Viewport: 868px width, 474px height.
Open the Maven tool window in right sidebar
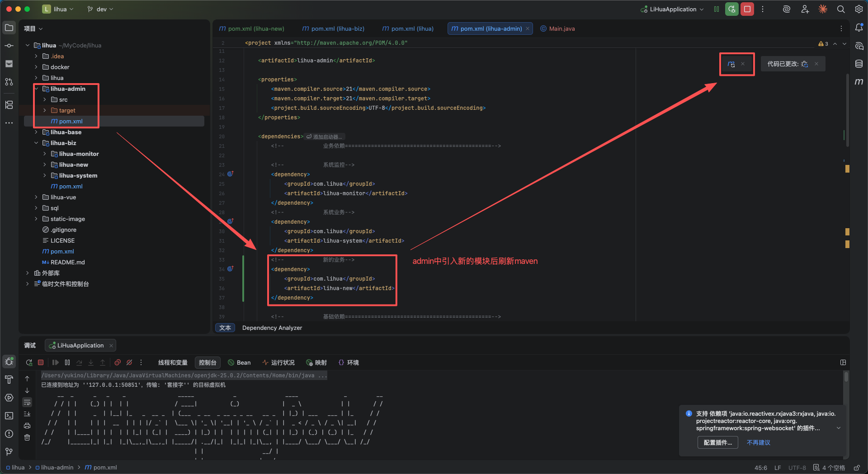859,82
